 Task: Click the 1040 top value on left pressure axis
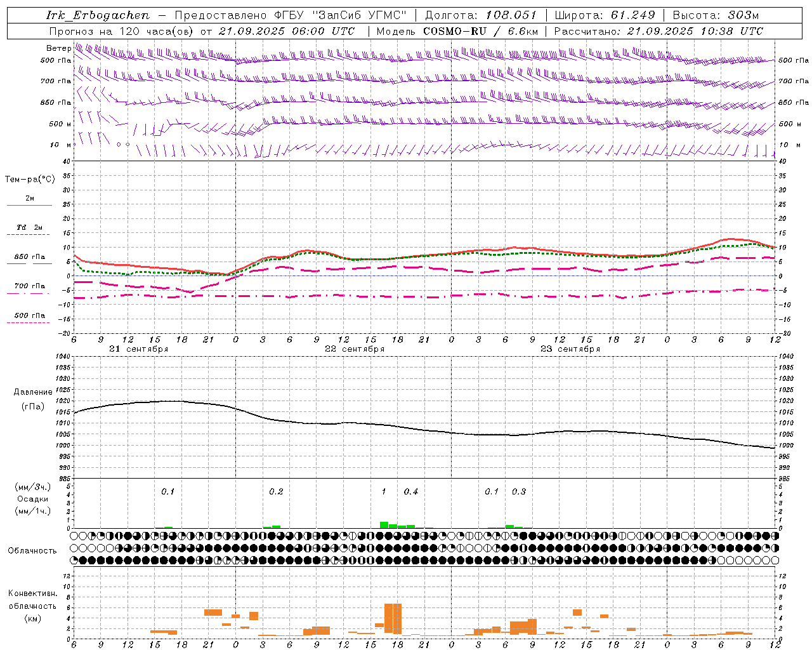62,357
